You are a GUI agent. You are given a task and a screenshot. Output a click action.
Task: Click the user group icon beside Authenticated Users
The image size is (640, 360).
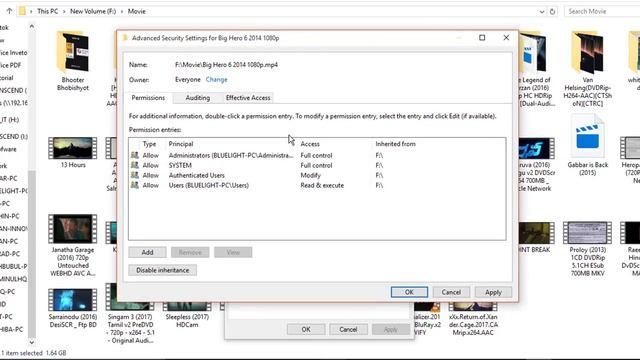[135, 175]
